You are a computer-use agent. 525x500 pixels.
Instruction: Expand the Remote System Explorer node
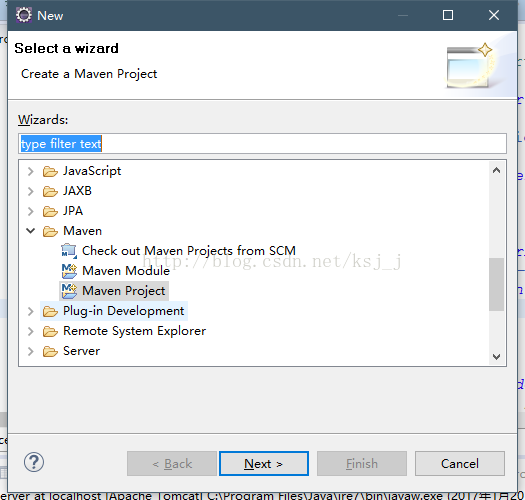coord(30,331)
